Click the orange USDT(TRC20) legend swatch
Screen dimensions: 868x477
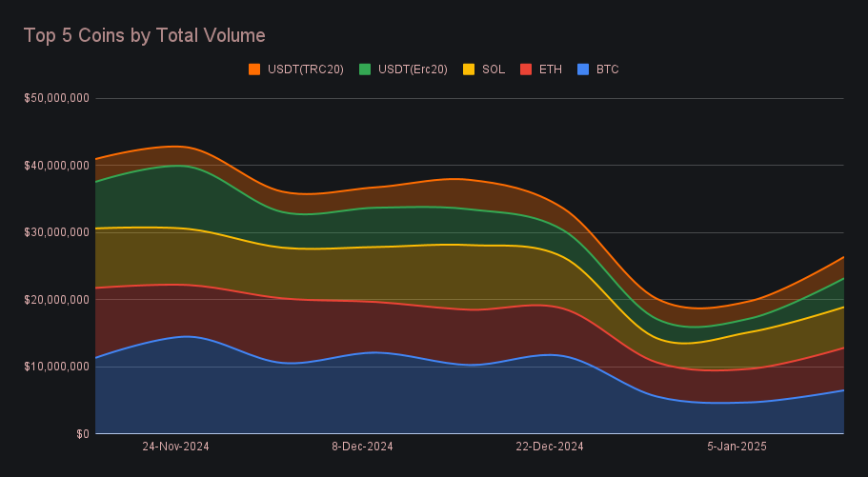(x=254, y=70)
